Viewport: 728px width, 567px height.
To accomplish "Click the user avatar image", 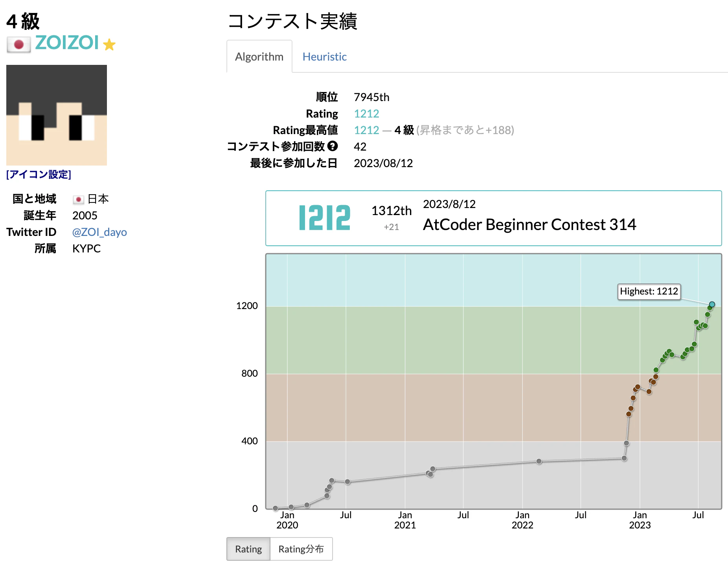I will pyautogui.click(x=57, y=115).
